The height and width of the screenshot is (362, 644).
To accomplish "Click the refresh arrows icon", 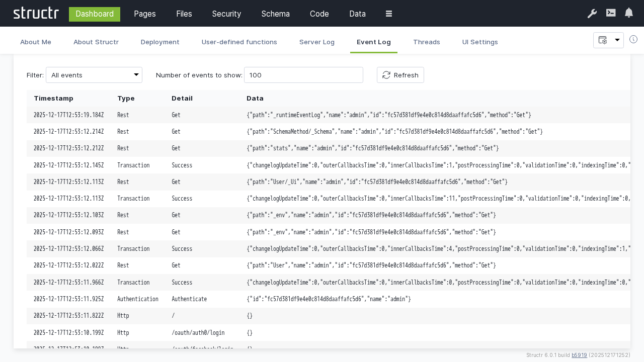I will coord(386,75).
